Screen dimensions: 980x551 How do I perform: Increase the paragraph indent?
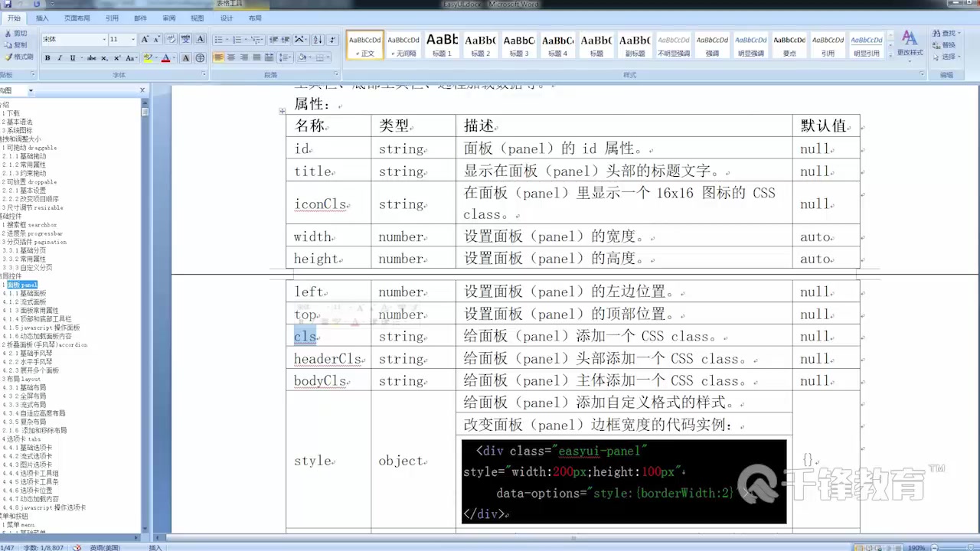(286, 39)
